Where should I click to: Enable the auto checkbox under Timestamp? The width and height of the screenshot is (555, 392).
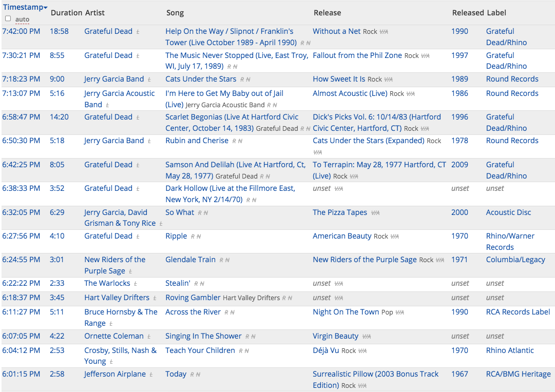point(8,19)
